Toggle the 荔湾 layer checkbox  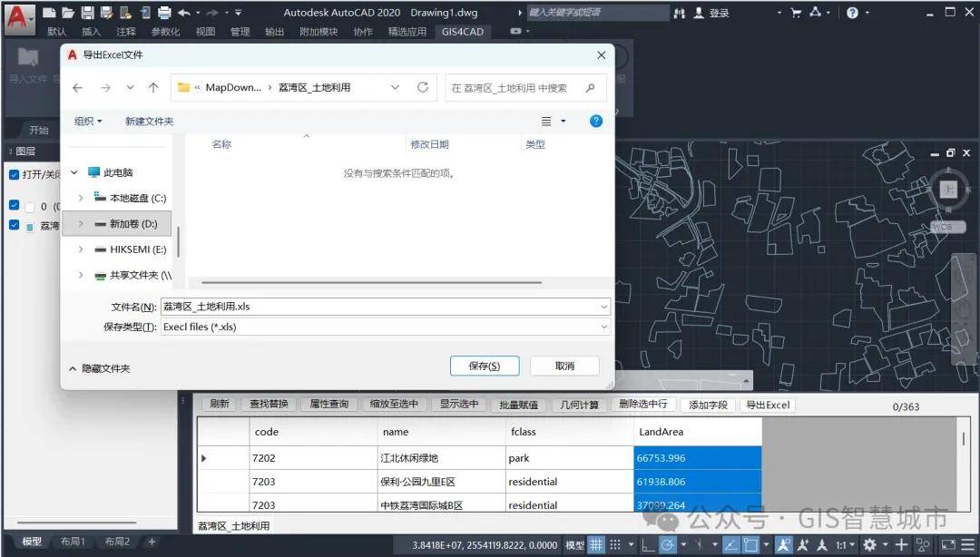pyautogui.click(x=14, y=225)
